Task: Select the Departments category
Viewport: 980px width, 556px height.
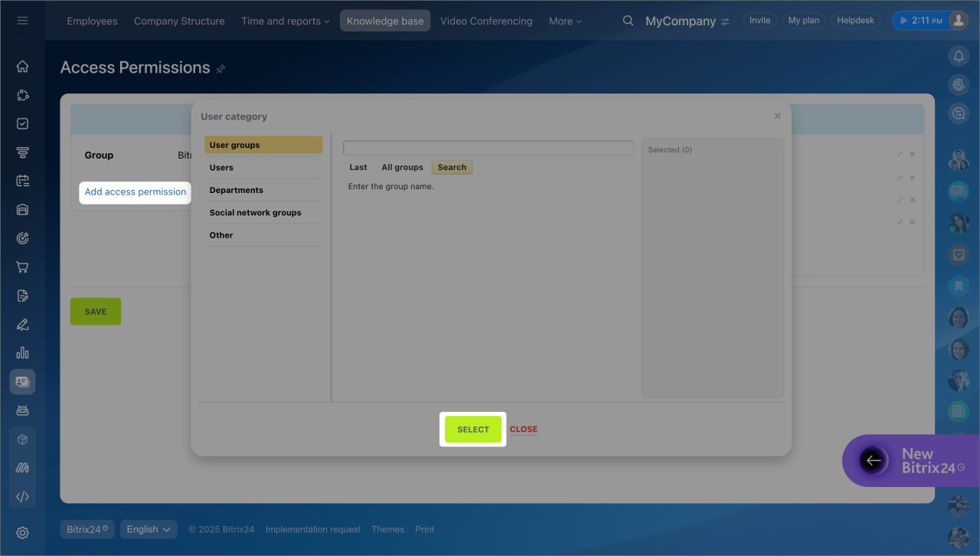Action: (236, 190)
